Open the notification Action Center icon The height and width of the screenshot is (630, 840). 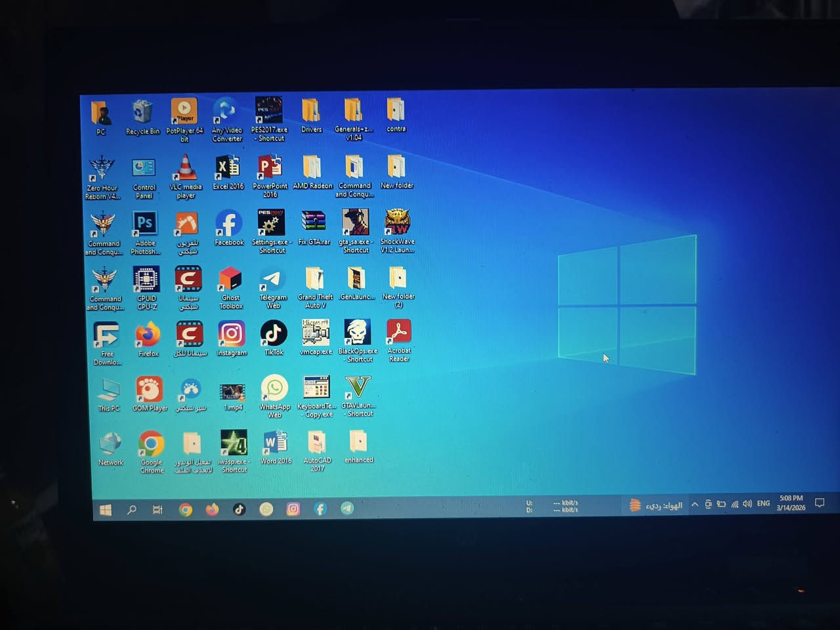[x=819, y=503]
